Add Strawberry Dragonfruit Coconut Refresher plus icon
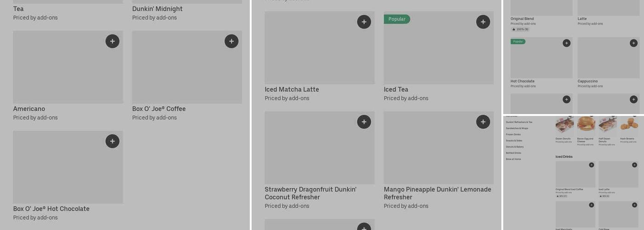Image resolution: width=644 pixels, height=230 pixels. [x=364, y=122]
